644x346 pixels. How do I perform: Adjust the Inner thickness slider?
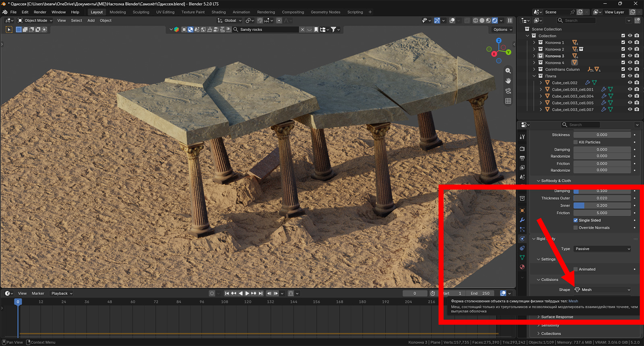coord(602,206)
